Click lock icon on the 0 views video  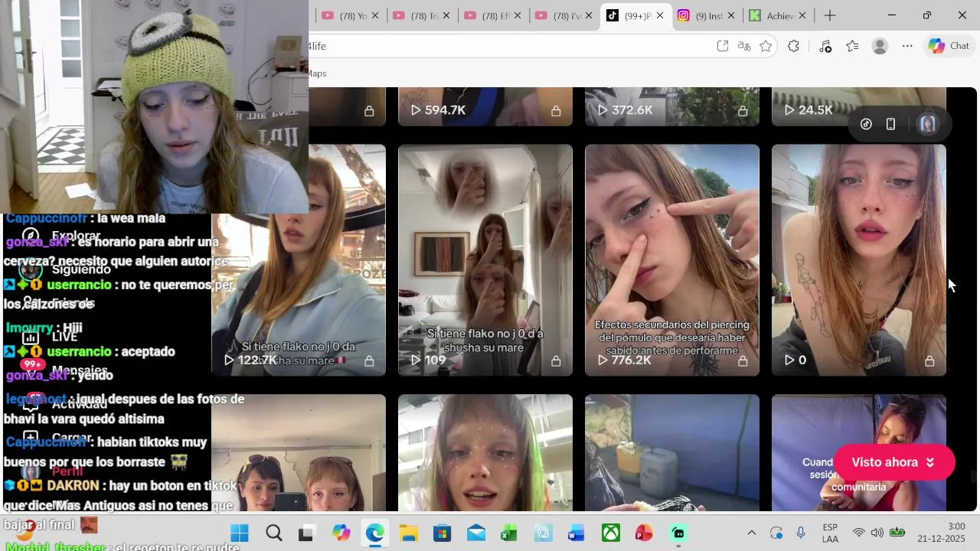tap(929, 360)
